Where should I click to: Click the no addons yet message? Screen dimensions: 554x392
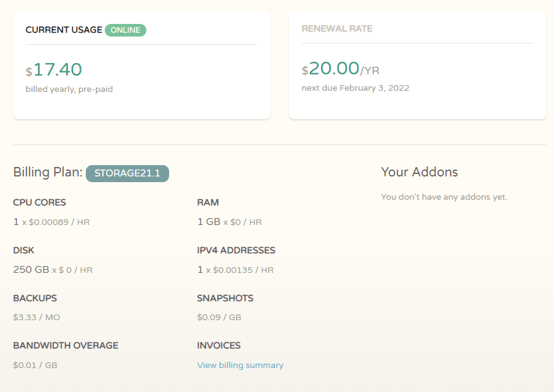(444, 197)
